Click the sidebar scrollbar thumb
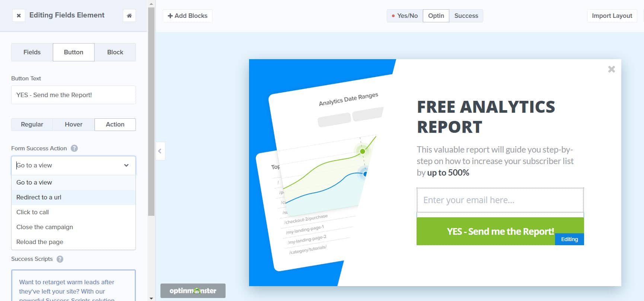644x301 pixels. [151, 112]
